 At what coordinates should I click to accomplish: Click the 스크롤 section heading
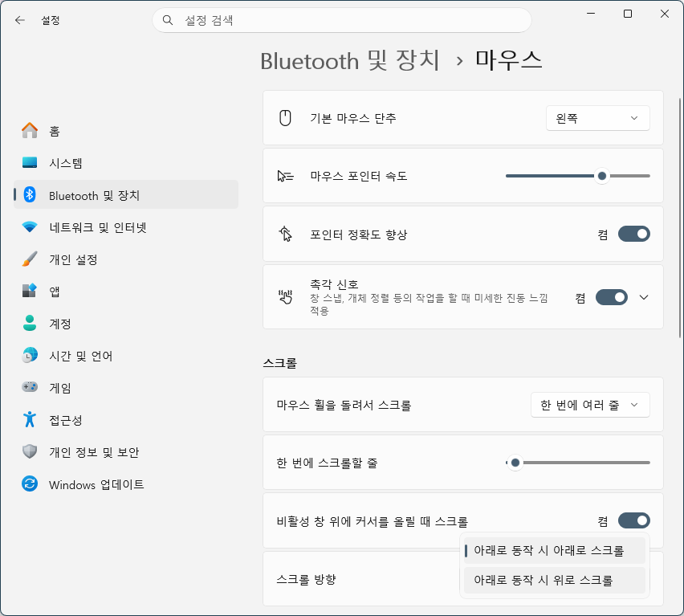280,363
